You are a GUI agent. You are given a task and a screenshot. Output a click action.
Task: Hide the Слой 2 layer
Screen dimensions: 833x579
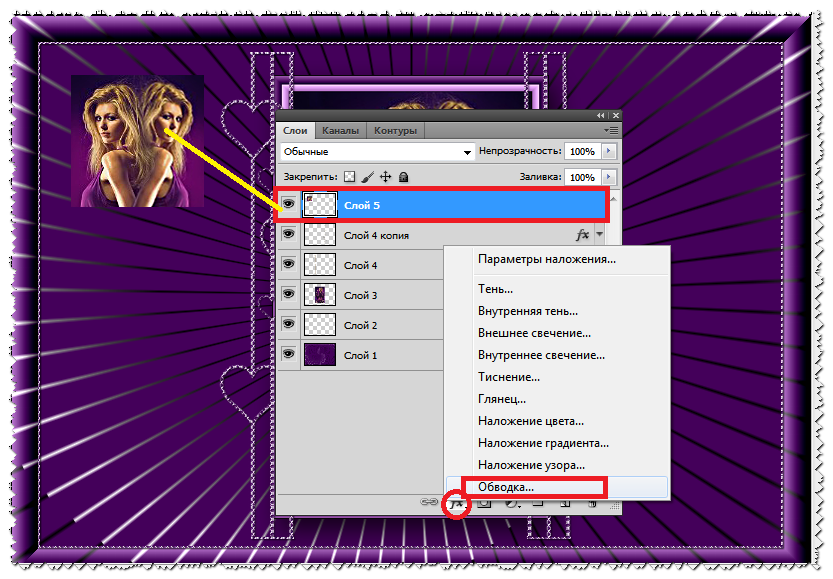click(288, 324)
